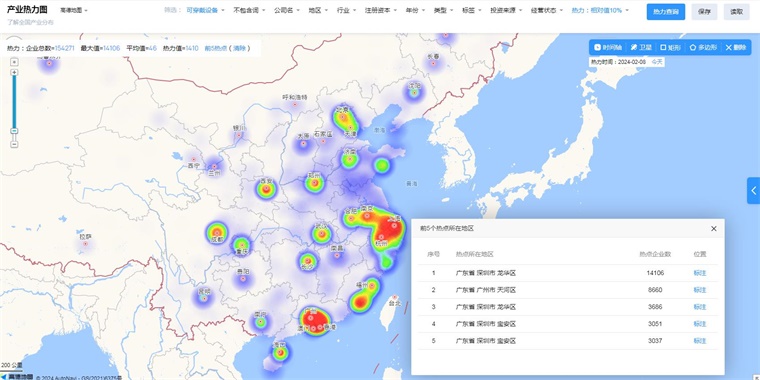Click the 武汉 hotspot marker
Viewport: 760px width, 380px height.
(321, 234)
